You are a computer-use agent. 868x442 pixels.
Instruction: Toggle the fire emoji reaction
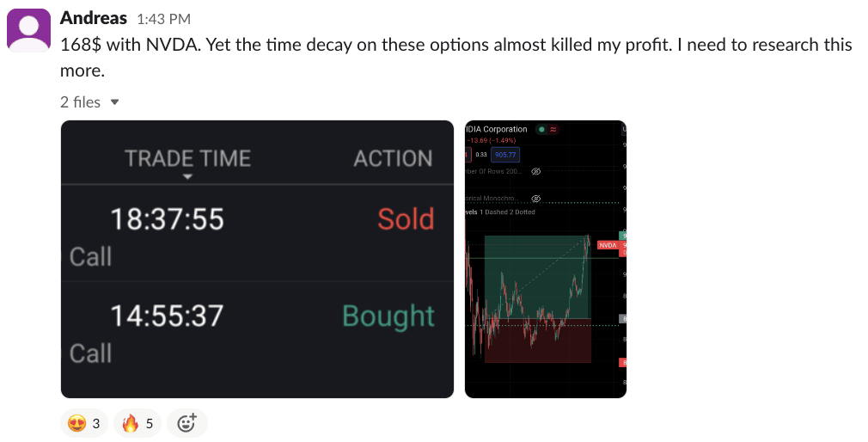click(138, 423)
